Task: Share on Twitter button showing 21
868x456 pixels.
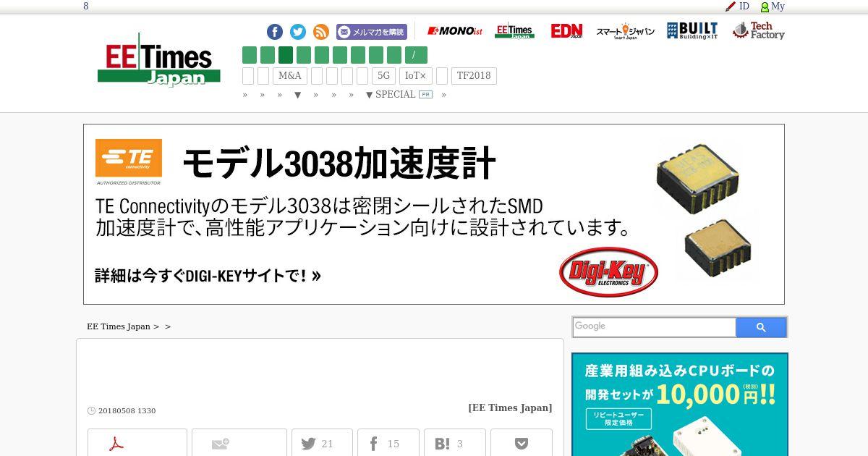Action: 322,443
